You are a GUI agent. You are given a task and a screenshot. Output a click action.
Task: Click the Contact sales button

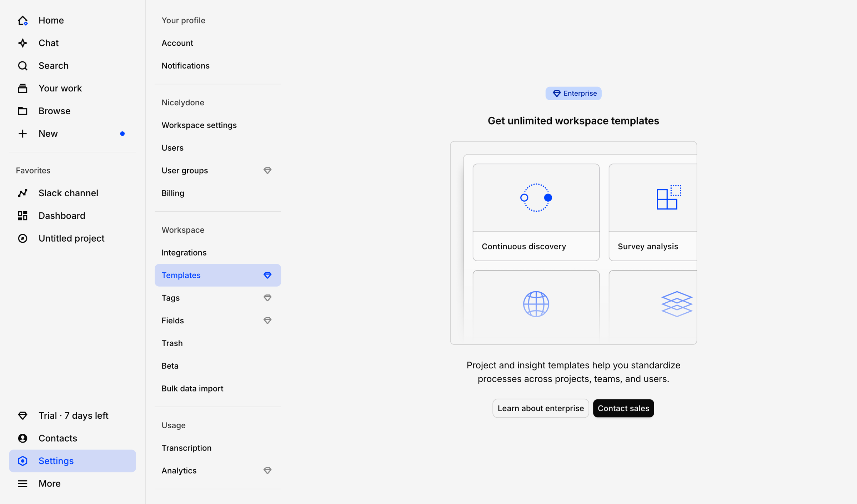tap(623, 408)
